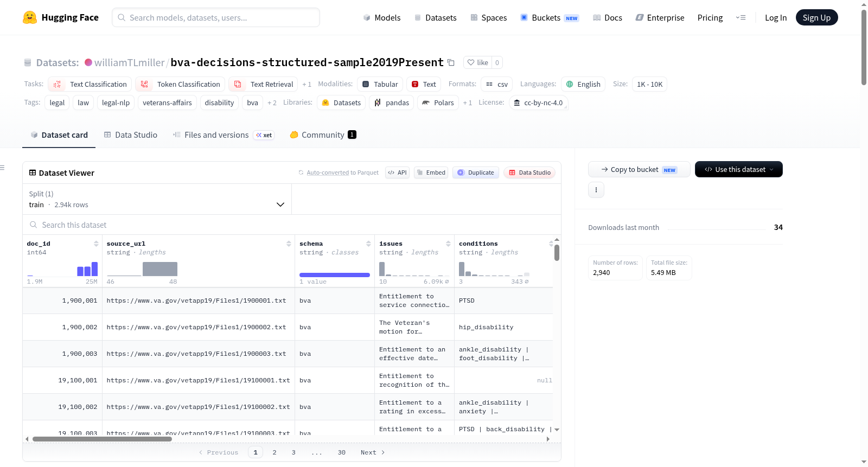
Task: Open the Community tab
Action: click(323, 135)
